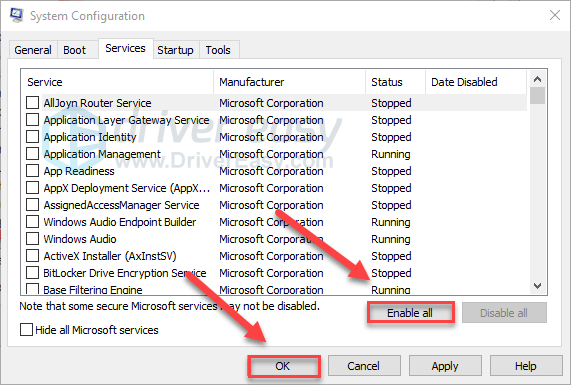This screenshot has height=385, width=571.
Task: Click Microsoft Corporation cell for App Readiness
Action: pyautogui.click(x=271, y=171)
